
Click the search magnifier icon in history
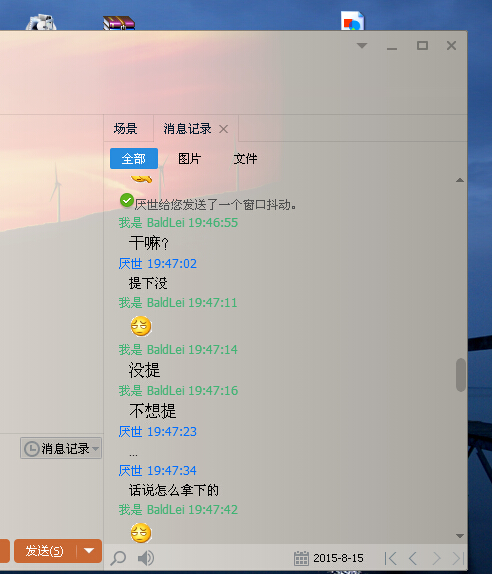[x=118, y=558]
